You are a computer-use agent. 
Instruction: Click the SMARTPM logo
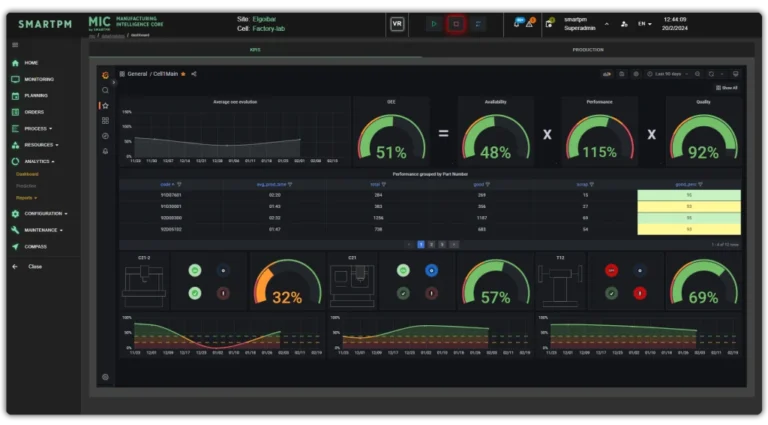click(x=45, y=24)
